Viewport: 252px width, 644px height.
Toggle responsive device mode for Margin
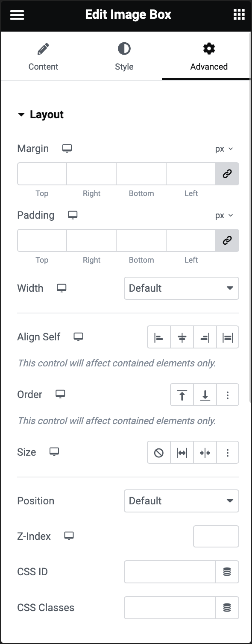[67, 148]
